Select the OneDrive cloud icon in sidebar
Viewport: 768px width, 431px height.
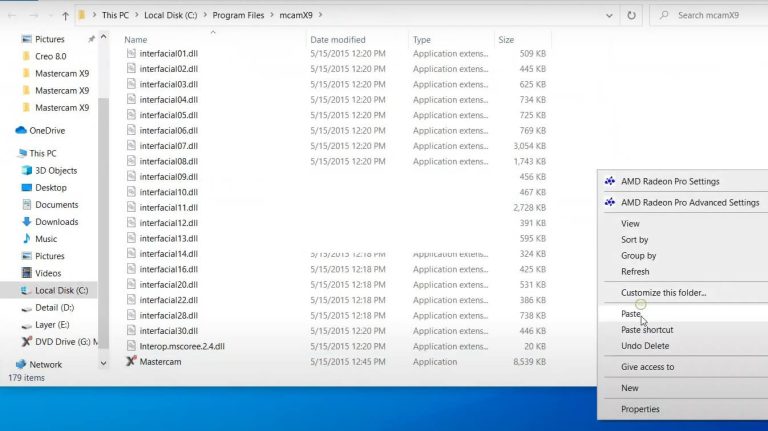(x=21, y=131)
